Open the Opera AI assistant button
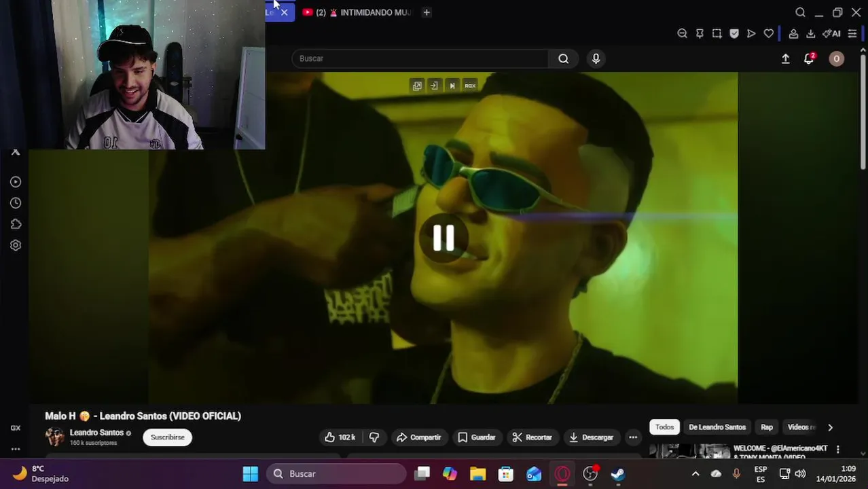Image resolution: width=868 pixels, height=489 pixels. point(831,33)
